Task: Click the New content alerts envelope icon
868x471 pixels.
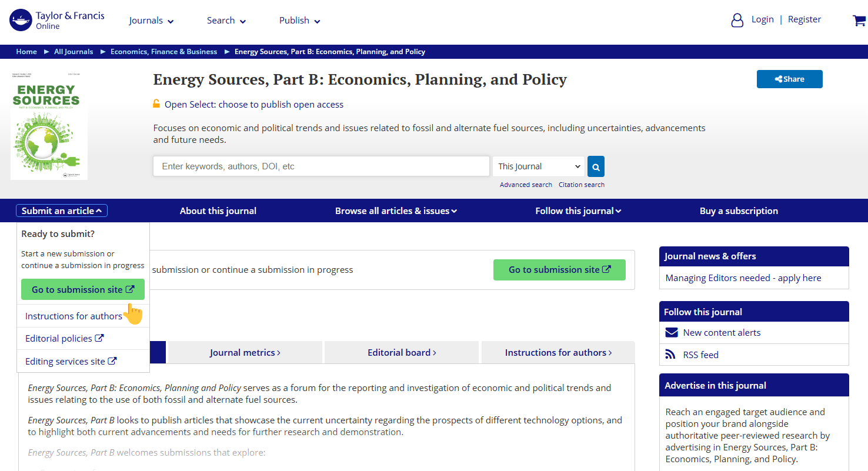Action: pos(672,333)
